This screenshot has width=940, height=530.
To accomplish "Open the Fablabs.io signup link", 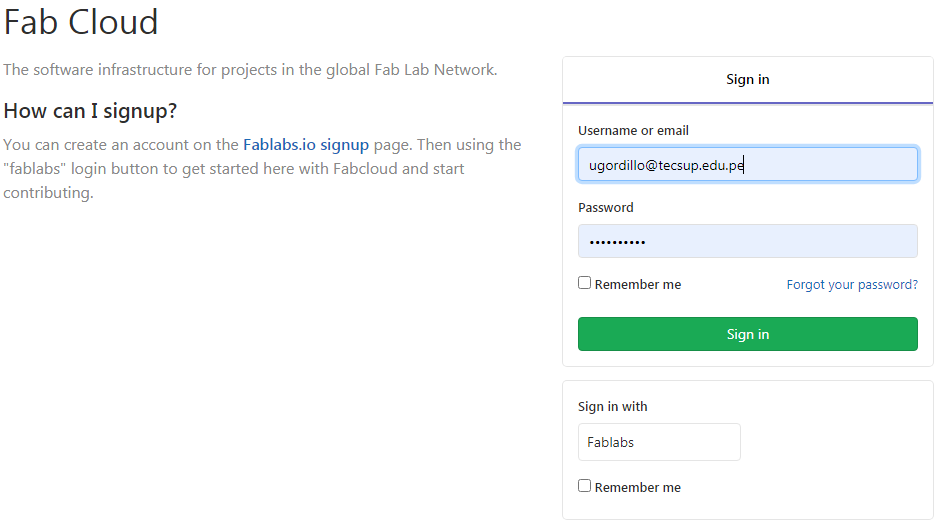I will point(306,145).
